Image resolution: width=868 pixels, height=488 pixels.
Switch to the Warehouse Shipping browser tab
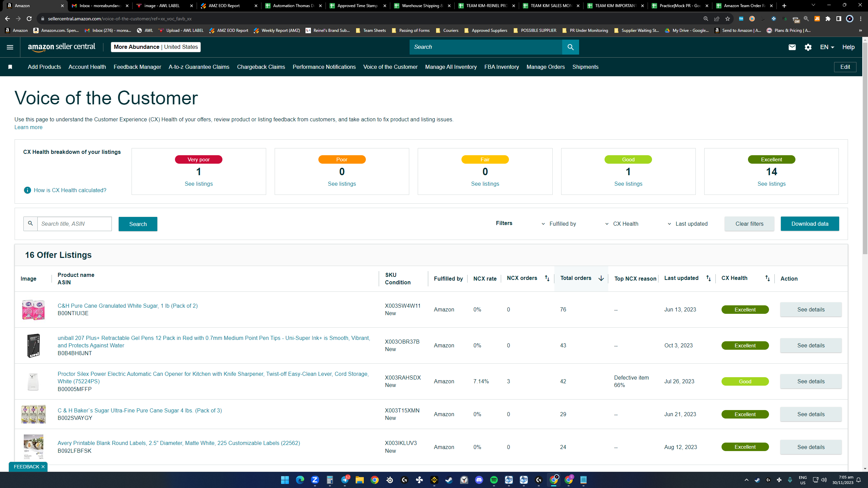422,6
